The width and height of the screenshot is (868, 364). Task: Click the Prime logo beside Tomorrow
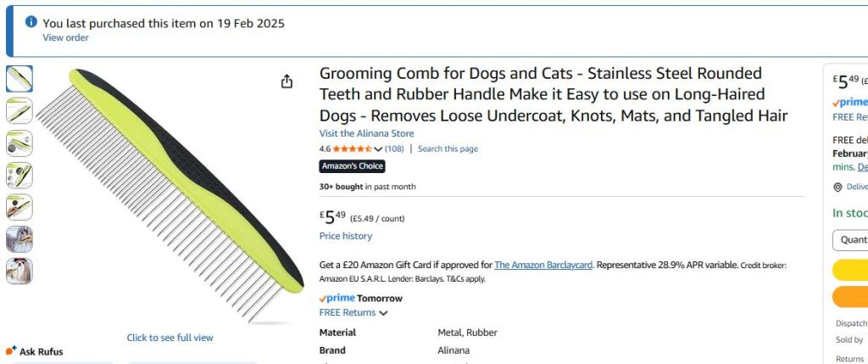pos(337,299)
